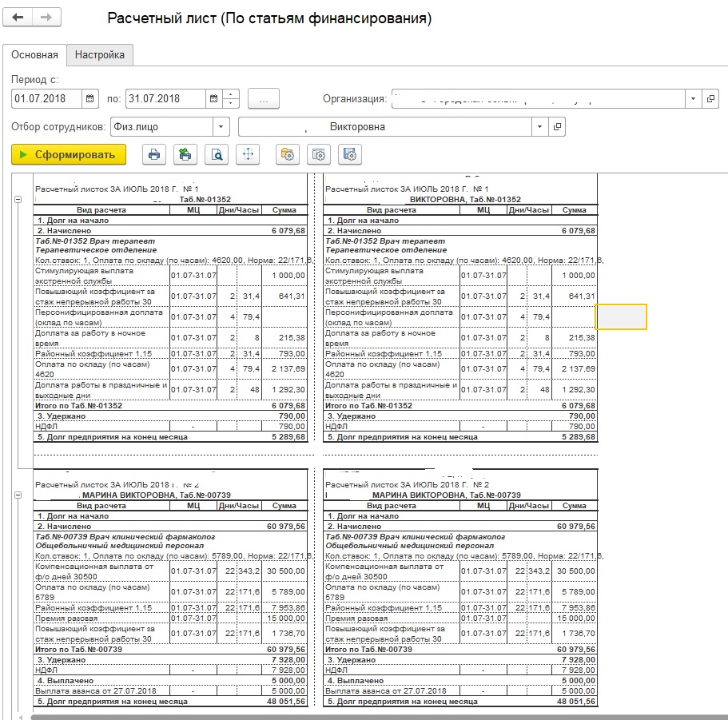Screen dimensions: 728x720
Task: Collapse the second payslip group Таб.№-00739
Action: coord(18,495)
